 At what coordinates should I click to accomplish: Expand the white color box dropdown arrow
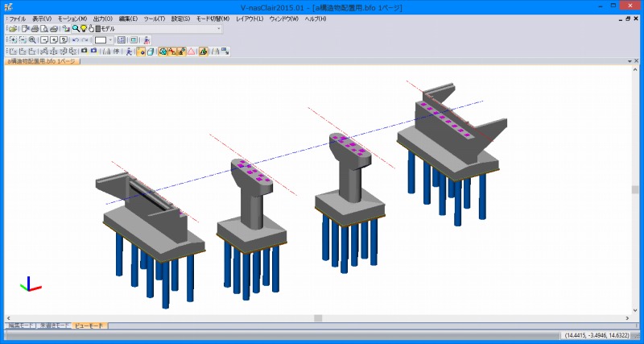click(110, 39)
